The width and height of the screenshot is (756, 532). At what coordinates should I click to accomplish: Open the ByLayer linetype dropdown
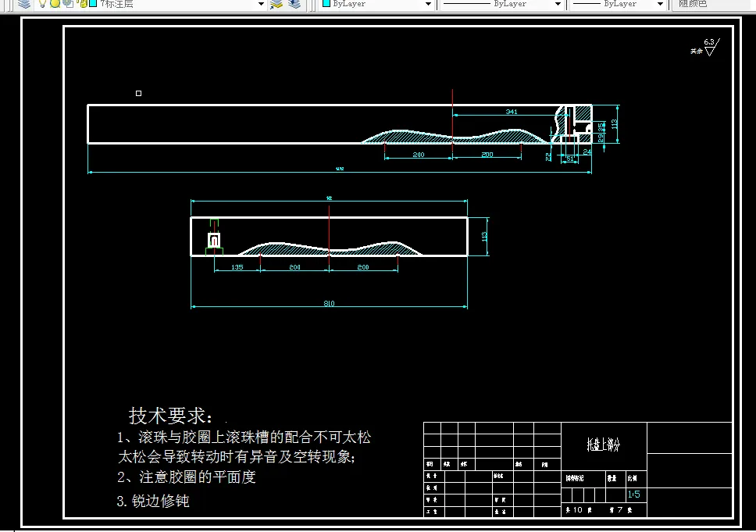pos(558,4)
